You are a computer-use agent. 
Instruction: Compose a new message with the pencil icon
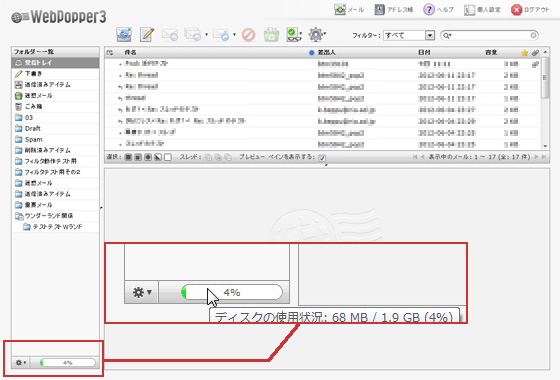[147, 35]
